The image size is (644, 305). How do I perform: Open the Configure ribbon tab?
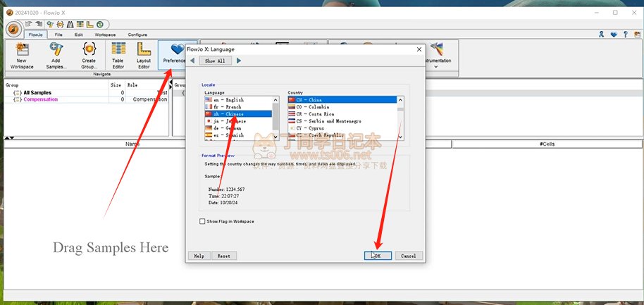pyautogui.click(x=137, y=35)
